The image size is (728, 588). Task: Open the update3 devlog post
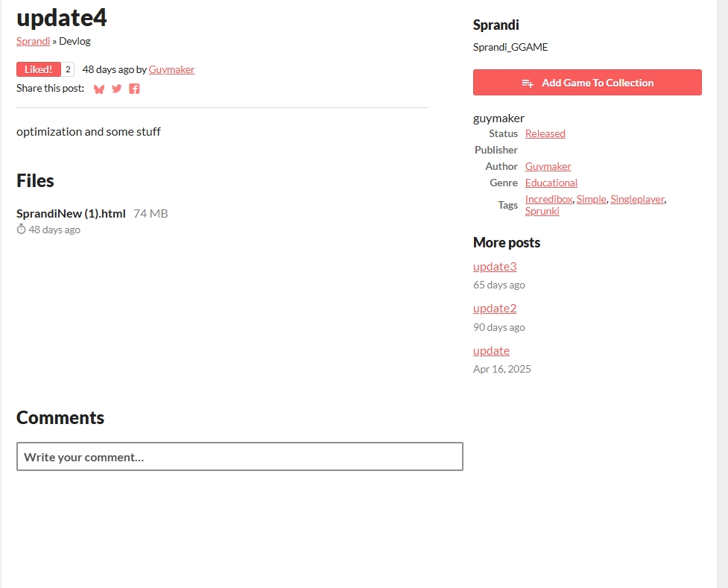click(x=494, y=266)
